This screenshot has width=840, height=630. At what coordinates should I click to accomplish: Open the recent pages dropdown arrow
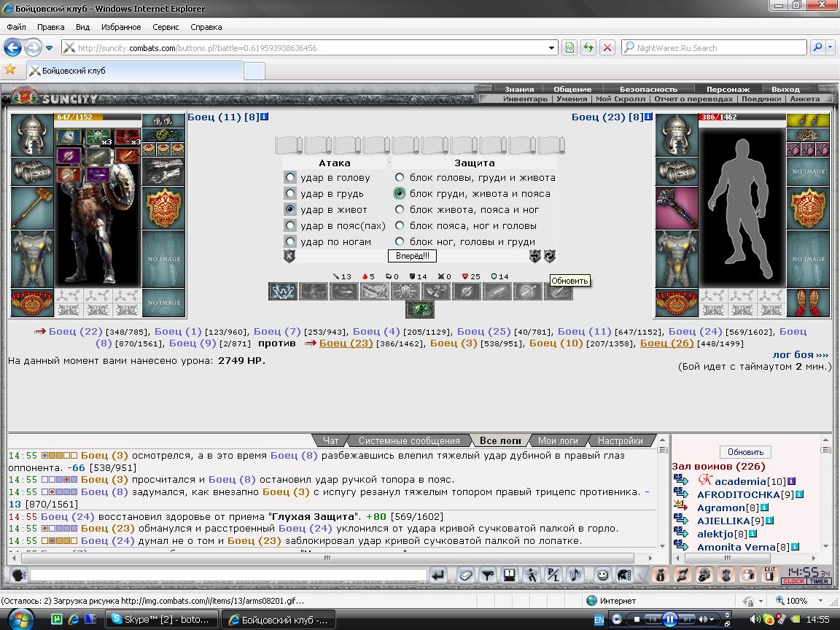click(50, 47)
